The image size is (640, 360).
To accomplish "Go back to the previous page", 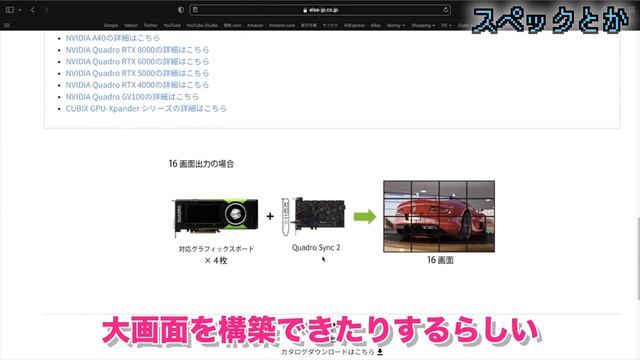I will pyautogui.click(x=33, y=10).
